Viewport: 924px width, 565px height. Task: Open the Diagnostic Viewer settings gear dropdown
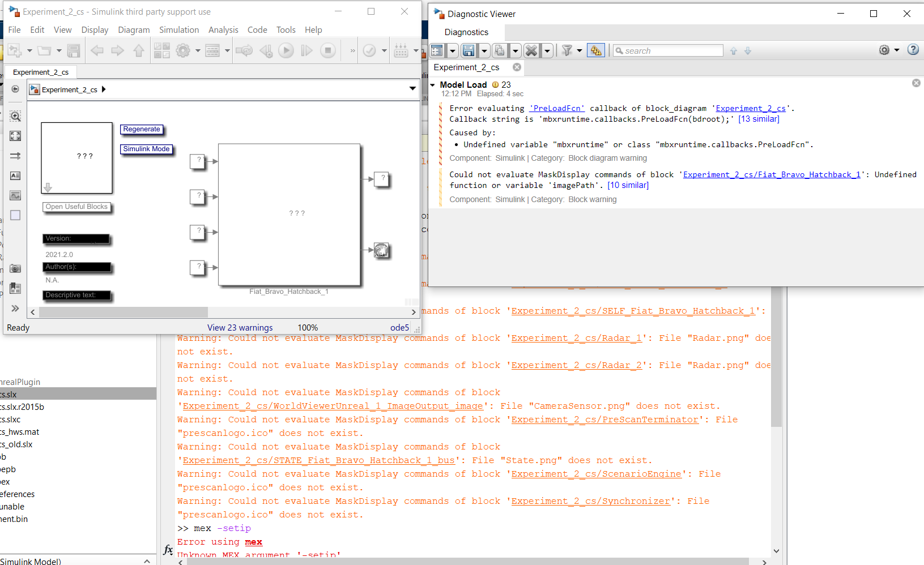pos(888,50)
